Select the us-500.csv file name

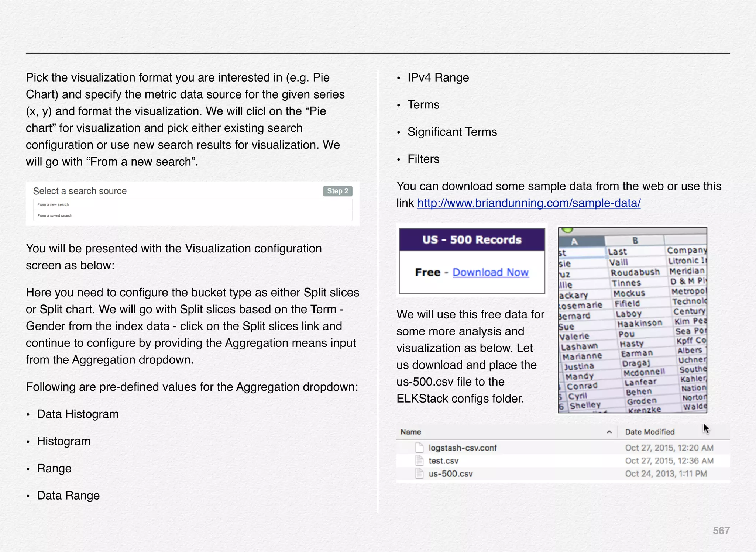pos(450,474)
